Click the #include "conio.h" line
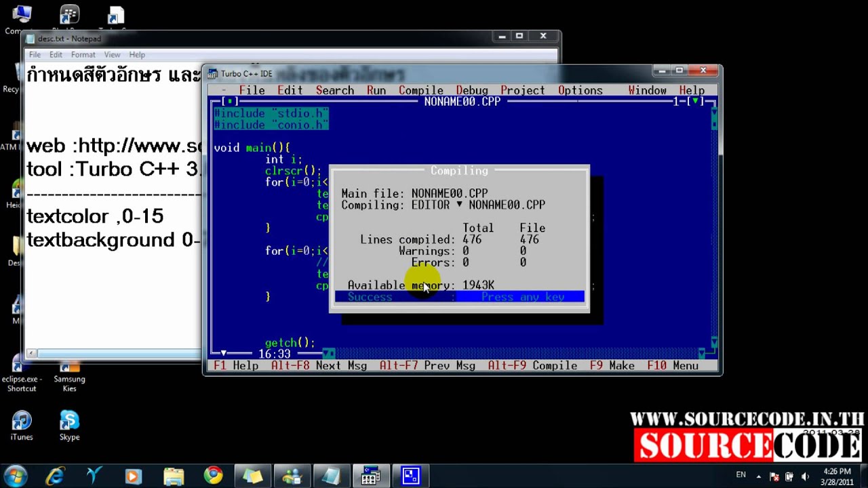Screen dimensions: 868x488 tap(271, 125)
